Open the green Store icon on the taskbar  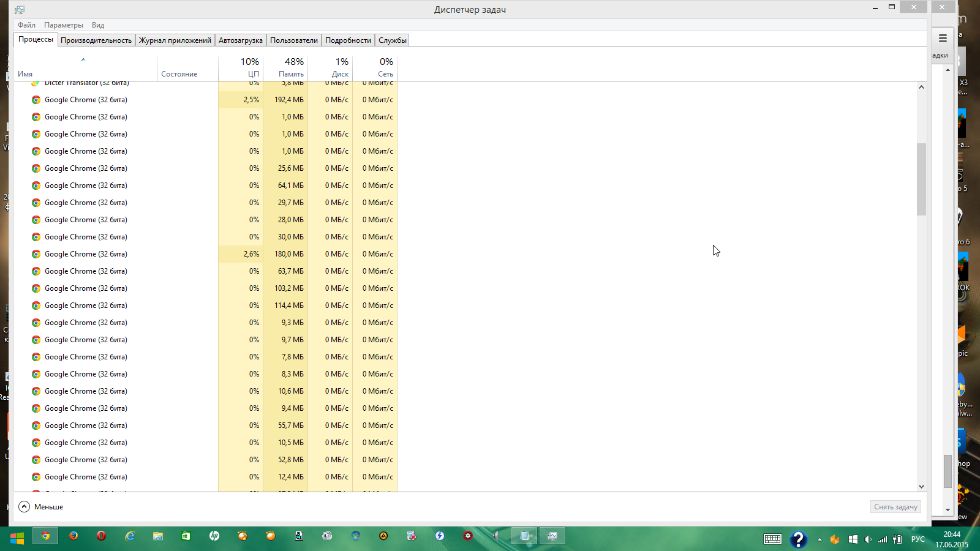pos(186,536)
